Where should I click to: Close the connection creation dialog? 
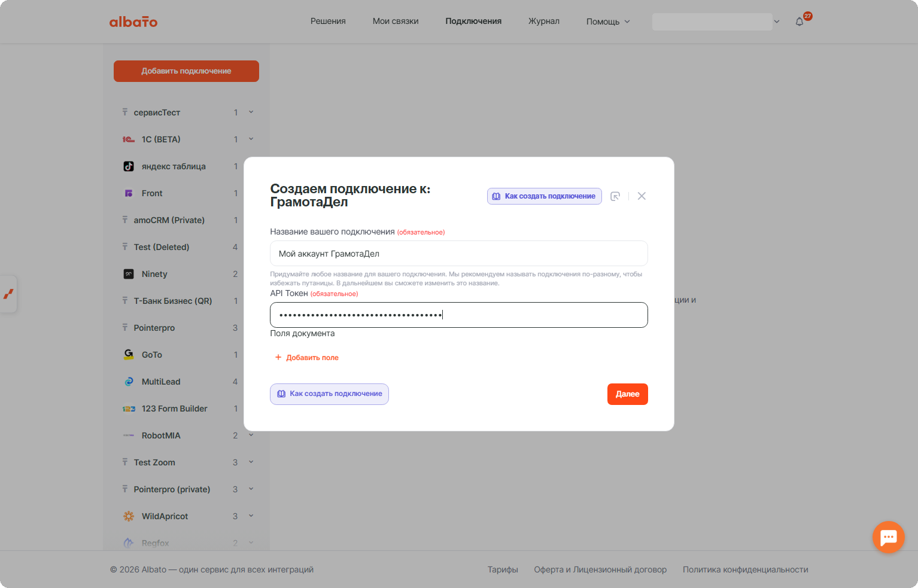tap(642, 196)
